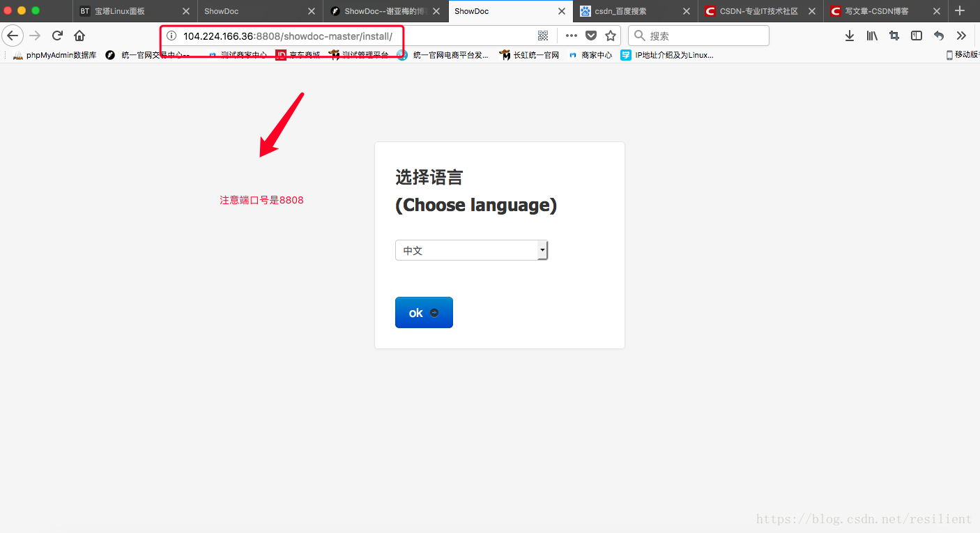
Task: Close the 宝塔Linux面板 tab
Action: click(185, 11)
